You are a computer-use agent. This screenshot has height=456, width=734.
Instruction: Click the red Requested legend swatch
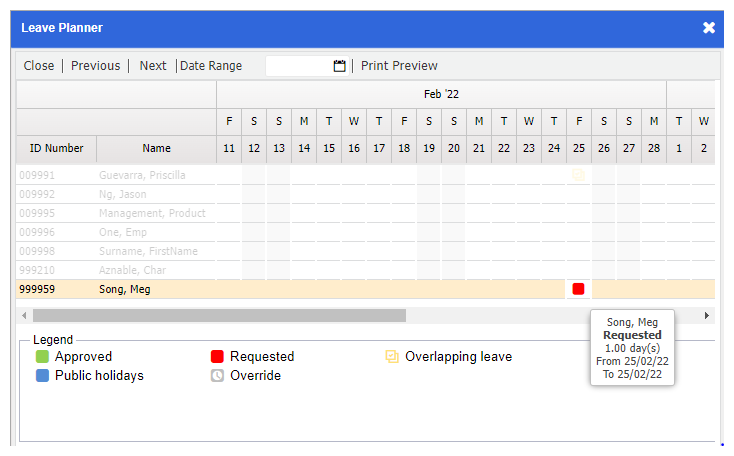coord(217,357)
